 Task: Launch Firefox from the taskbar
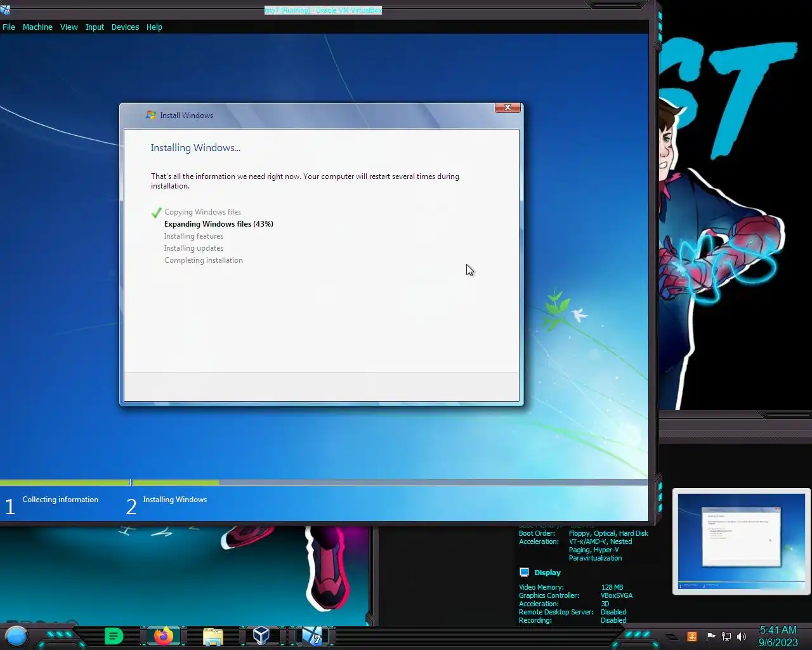(x=164, y=635)
